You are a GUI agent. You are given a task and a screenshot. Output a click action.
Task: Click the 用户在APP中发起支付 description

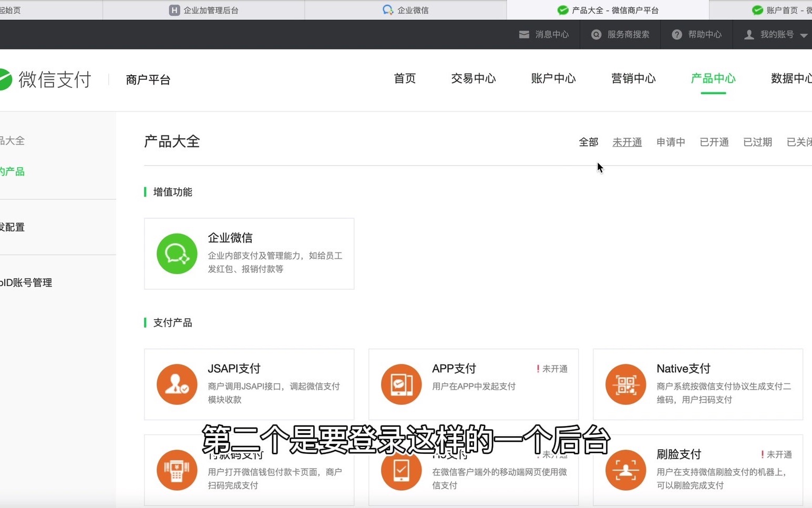pos(474,387)
